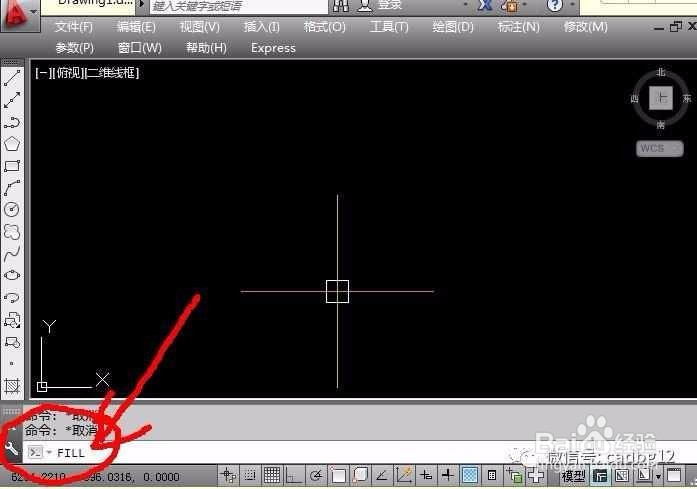Image resolution: width=697 pixels, height=489 pixels.
Task: Select the Circle tool
Action: tap(12, 209)
